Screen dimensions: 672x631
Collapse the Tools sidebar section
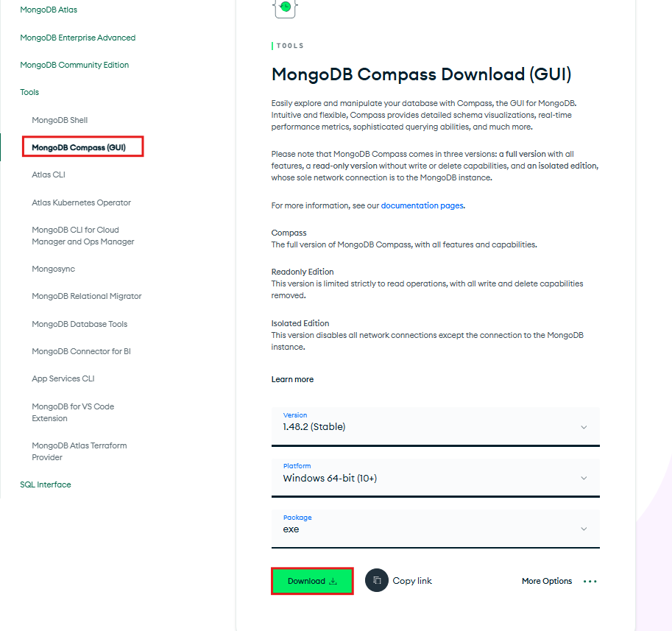pos(29,92)
